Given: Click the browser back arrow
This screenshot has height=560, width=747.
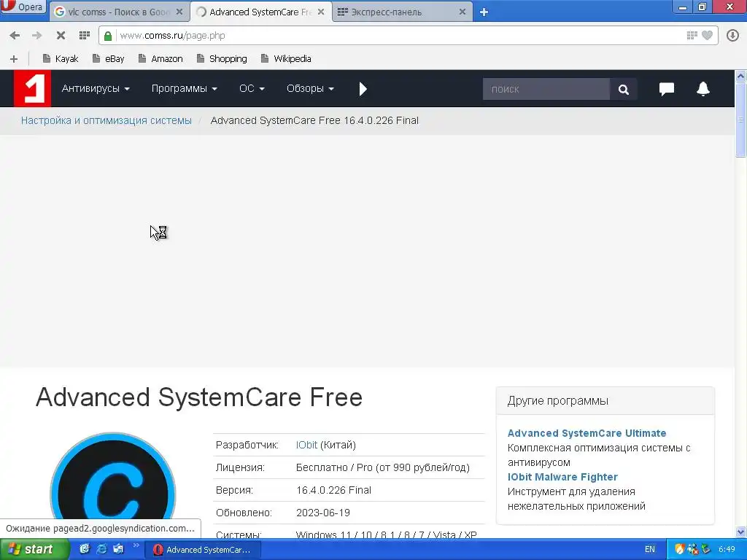Looking at the screenshot, I should [15, 35].
